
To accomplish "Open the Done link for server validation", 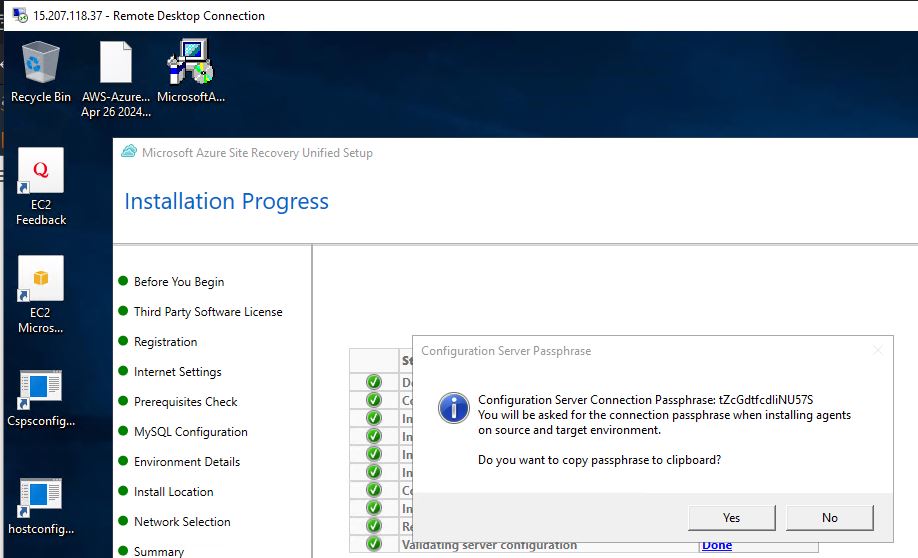I will [716, 545].
